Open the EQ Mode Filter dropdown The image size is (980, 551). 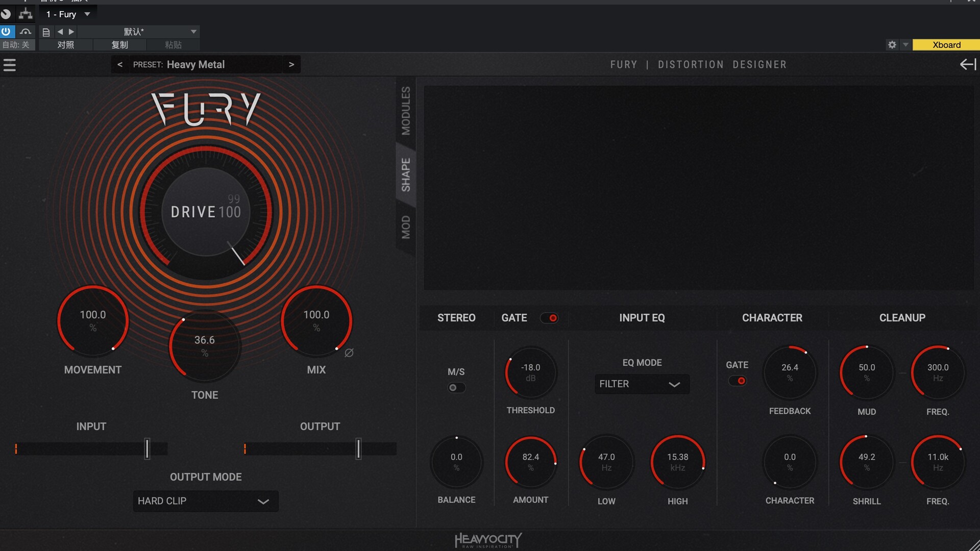(642, 384)
